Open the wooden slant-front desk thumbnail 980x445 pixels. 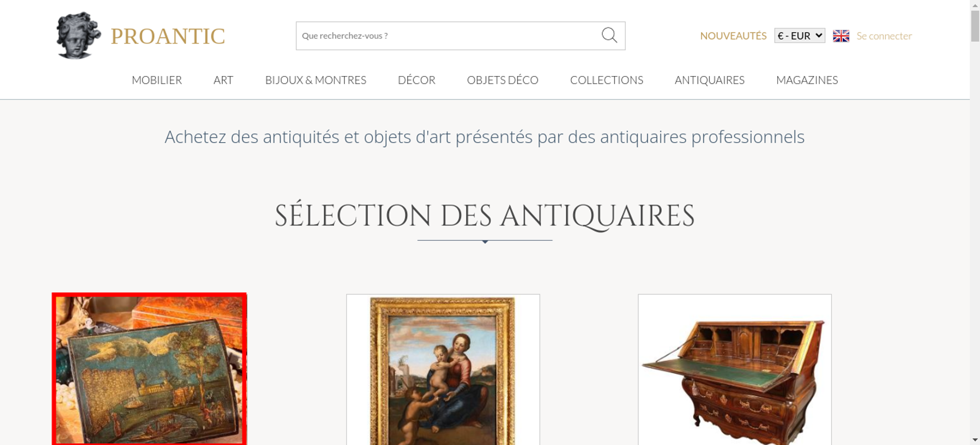pyautogui.click(x=735, y=370)
